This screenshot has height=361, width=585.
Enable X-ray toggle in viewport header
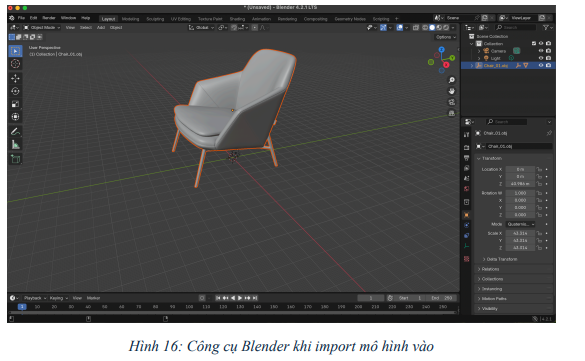click(416, 28)
